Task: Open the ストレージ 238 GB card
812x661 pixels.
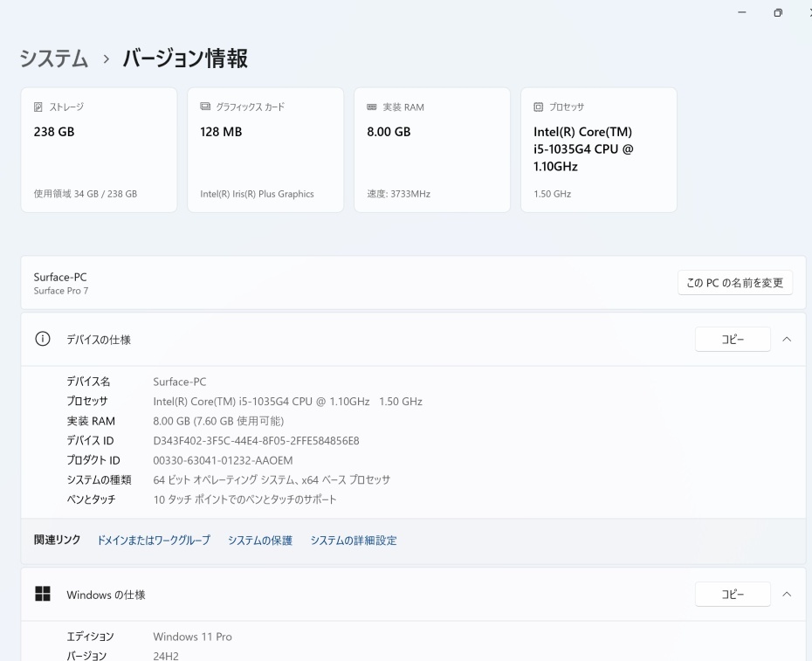Action: [x=99, y=149]
